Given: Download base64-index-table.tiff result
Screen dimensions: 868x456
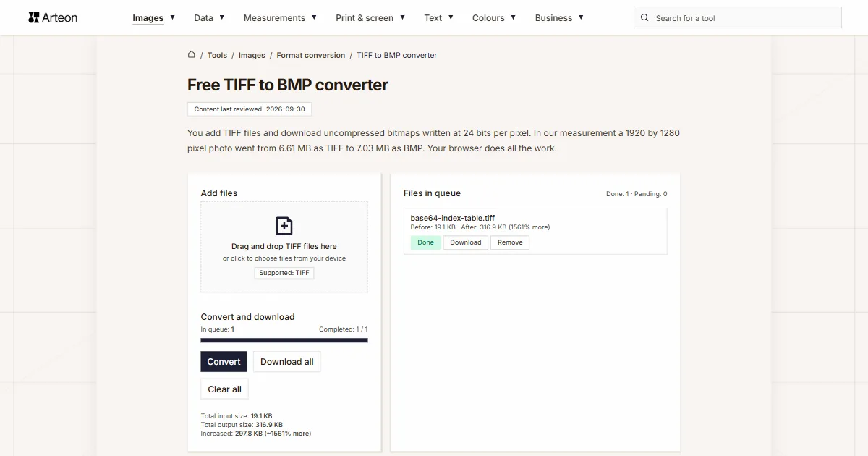Looking at the screenshot, I should [x=466, y=242].
